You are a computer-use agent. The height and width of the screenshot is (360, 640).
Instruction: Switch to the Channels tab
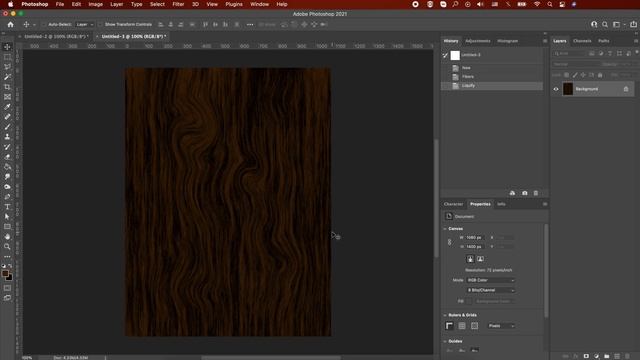click(x=582, y=41)
